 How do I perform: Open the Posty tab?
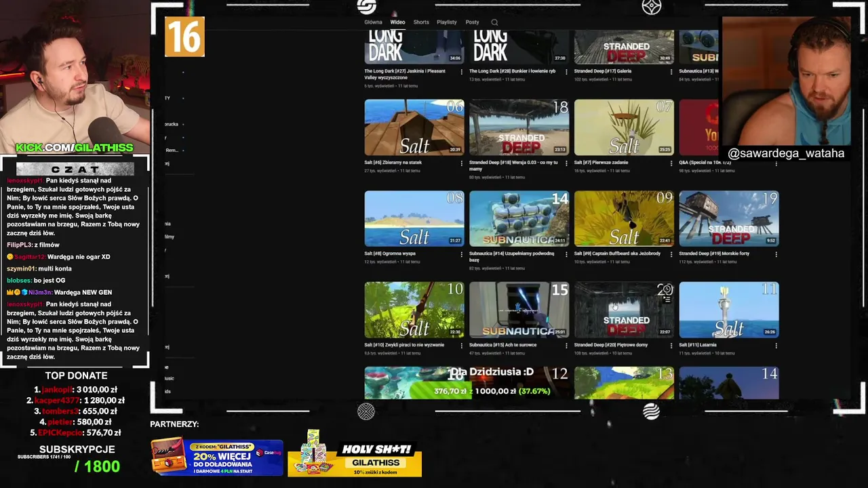472,22
